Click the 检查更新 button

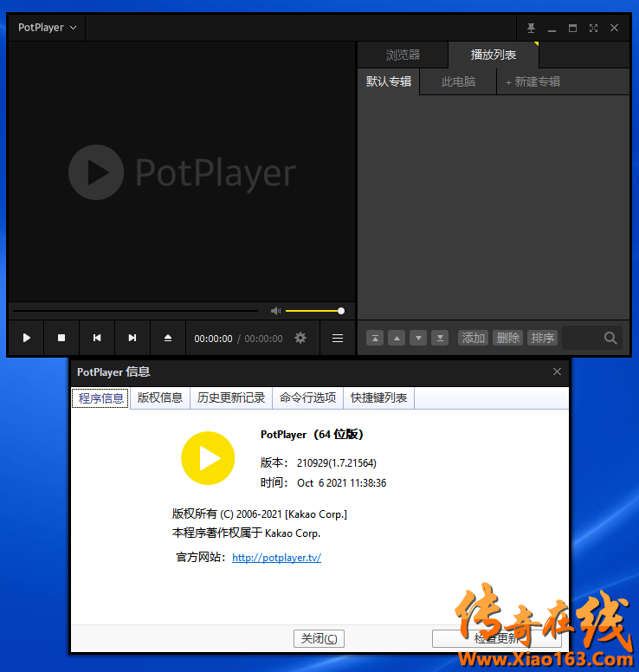(497, 638)
